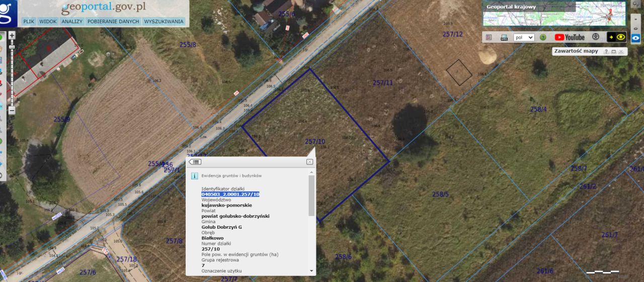Expand the 'pol' language dropdown
Screen dimensions: 644x282
pyautogui.click(x=524, y=37)
